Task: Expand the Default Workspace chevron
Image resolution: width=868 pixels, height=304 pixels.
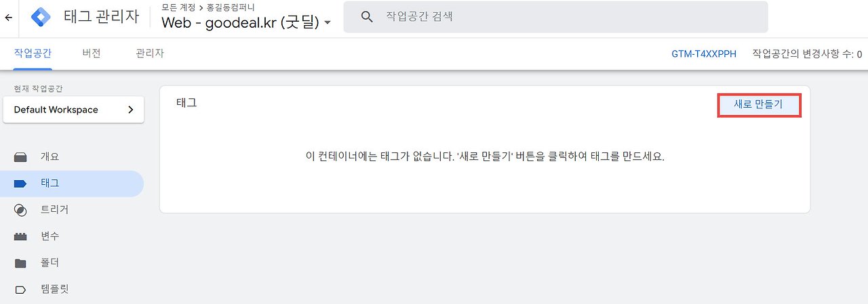Action: (131, 110)
